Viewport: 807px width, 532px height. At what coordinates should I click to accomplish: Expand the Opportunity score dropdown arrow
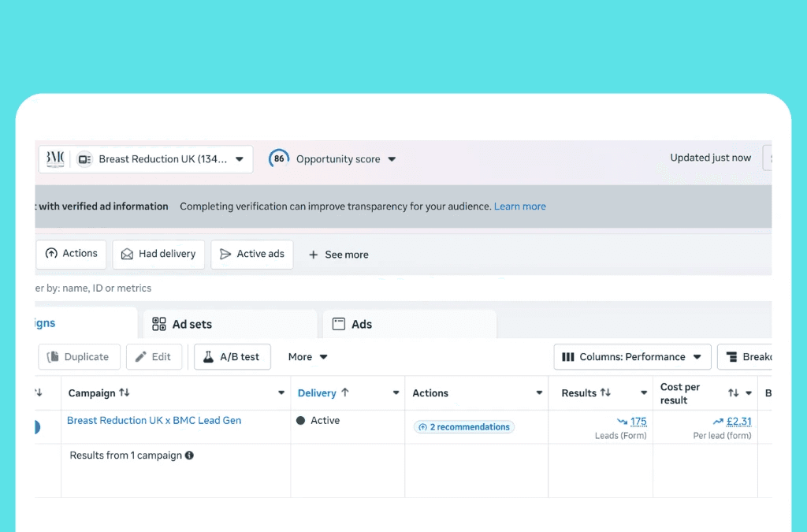392,159
